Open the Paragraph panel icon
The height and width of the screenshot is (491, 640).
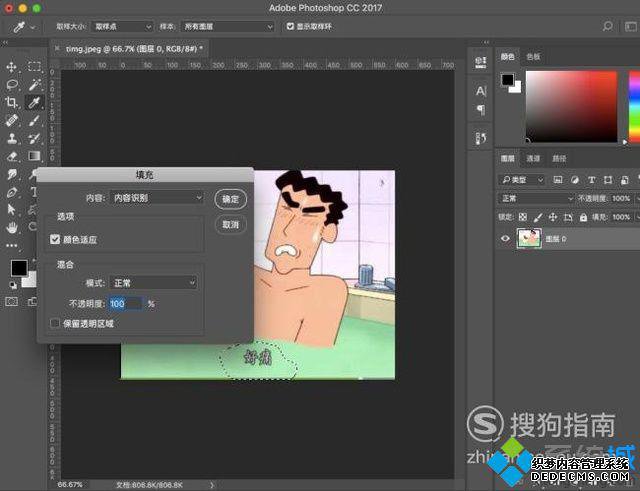point(481,109)
